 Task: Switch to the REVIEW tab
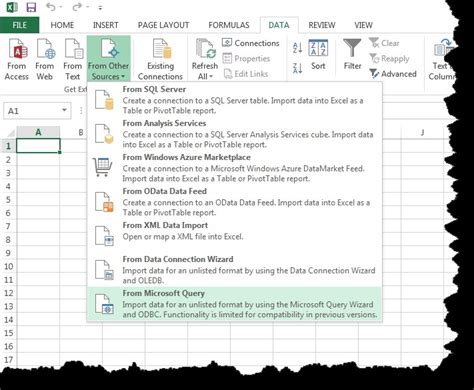point(322,25)
